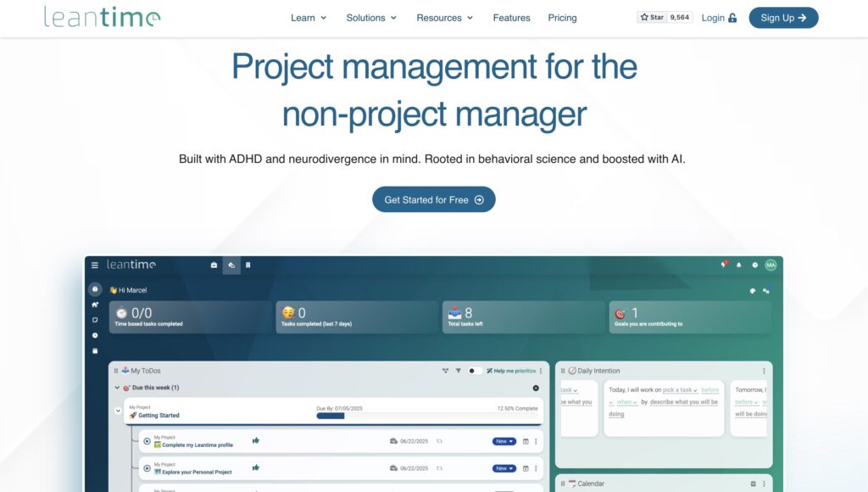Open the sidebar sticky-note icon
The image size is (868, 492).
pyautogui.click(x=95, y=320)
